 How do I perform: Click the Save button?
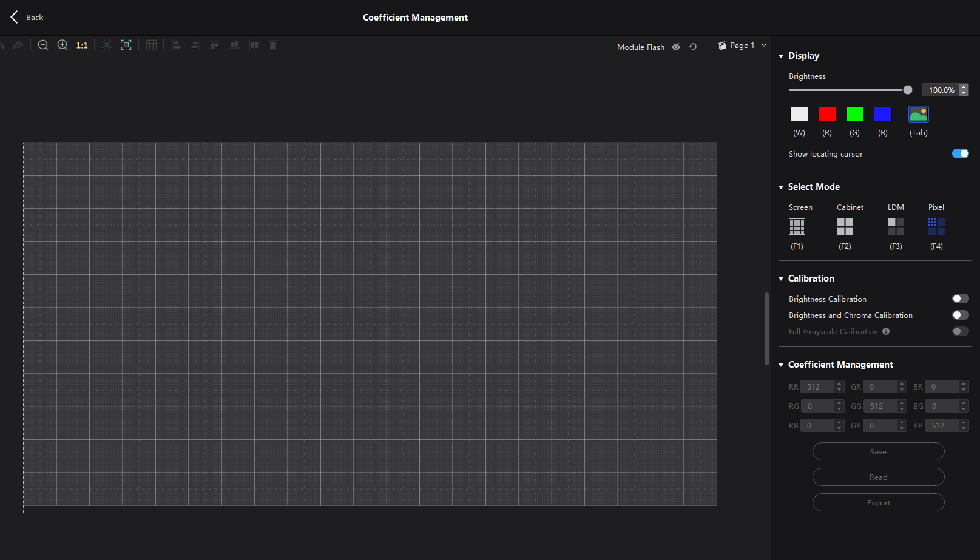coord(879,451)
